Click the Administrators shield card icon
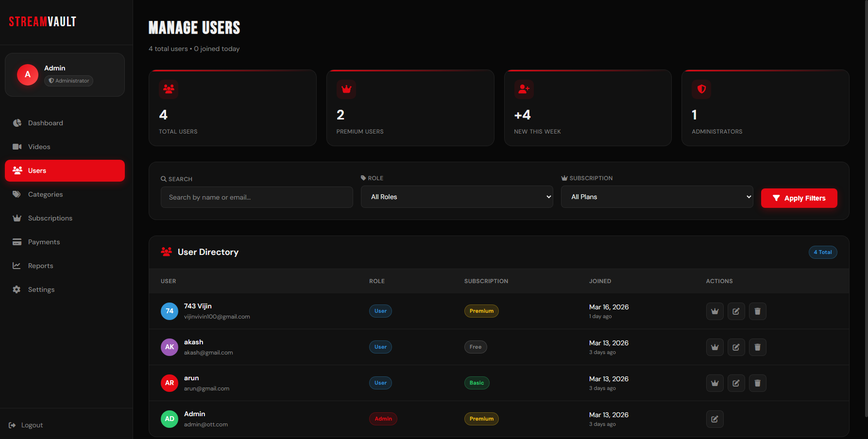Screen dimensions: 868x439 tap(701, 89)
